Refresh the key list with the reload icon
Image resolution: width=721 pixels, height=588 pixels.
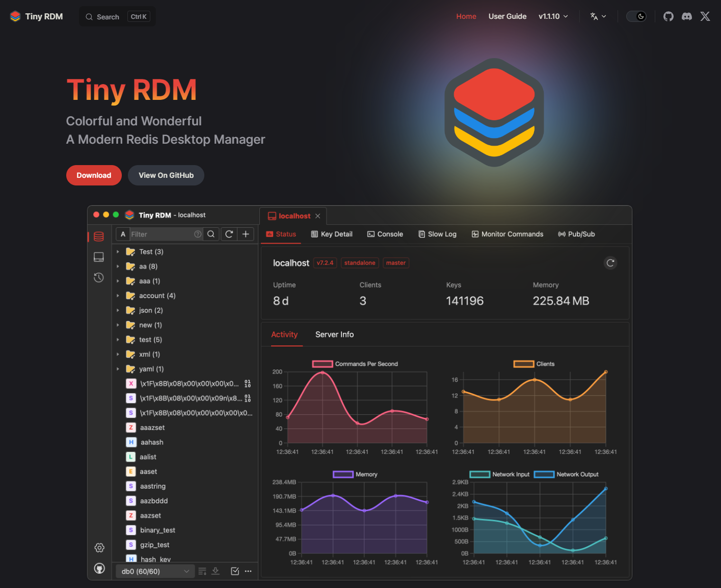[x=228, y=234]
